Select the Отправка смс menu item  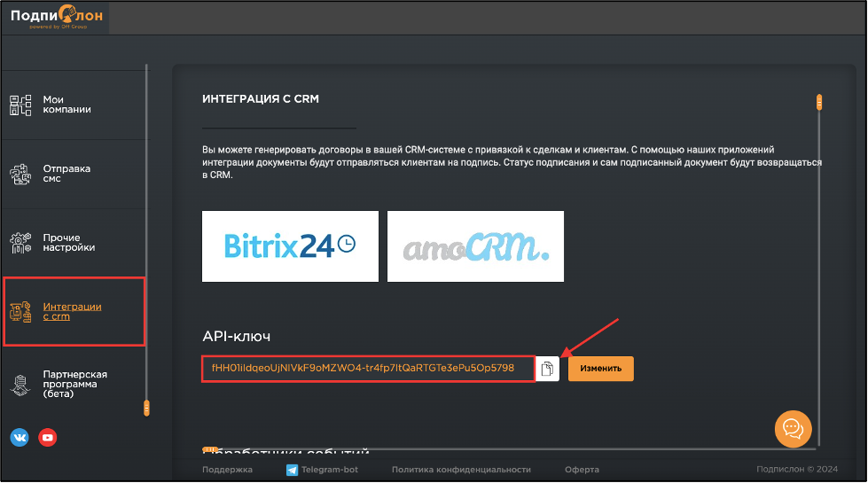coord(66,174)
